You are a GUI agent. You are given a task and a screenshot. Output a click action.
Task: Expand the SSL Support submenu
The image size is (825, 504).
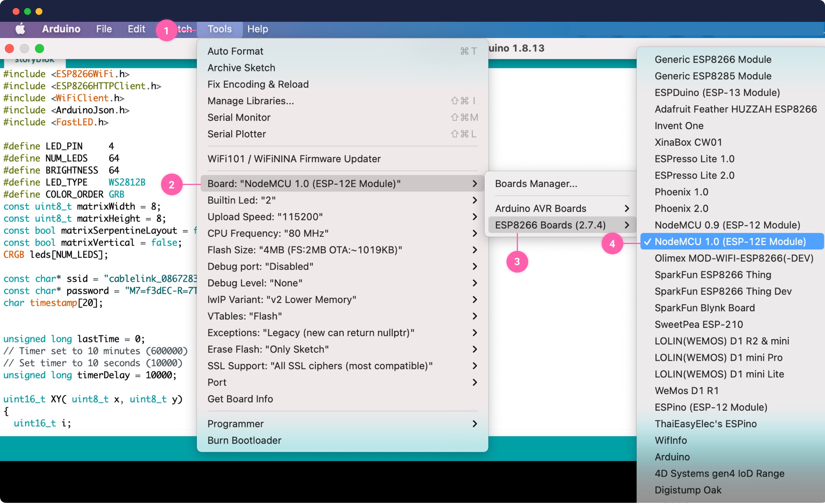(x=343, y=366)
